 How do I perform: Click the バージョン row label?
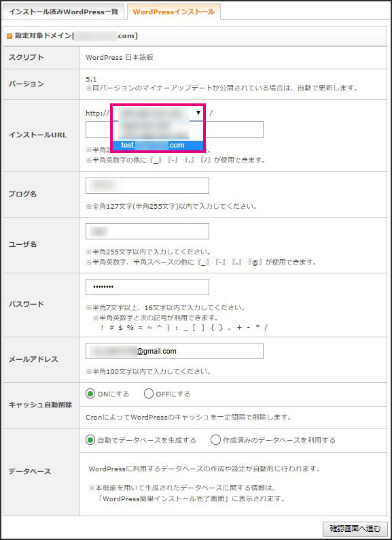coord(26,84)
